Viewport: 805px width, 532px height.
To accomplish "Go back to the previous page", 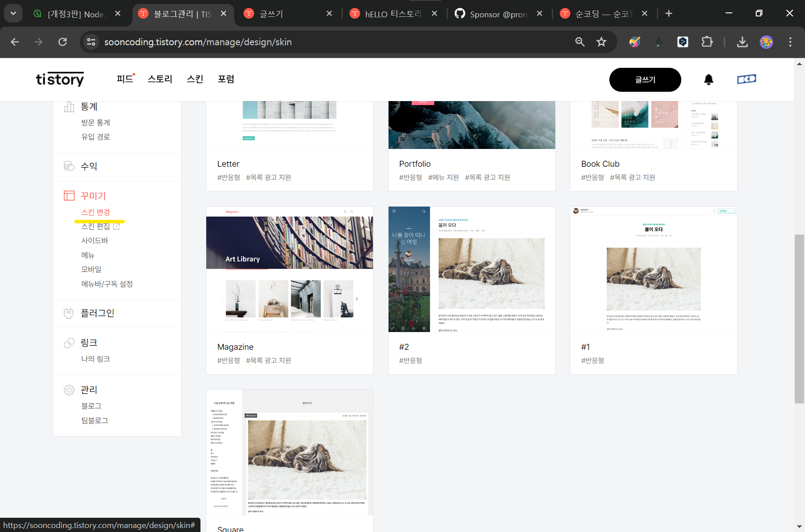I will (15, 42).
